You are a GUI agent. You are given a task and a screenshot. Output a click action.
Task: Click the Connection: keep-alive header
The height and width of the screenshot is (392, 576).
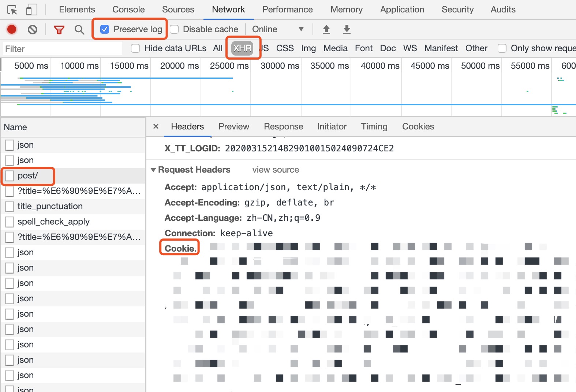click(219, 233)
